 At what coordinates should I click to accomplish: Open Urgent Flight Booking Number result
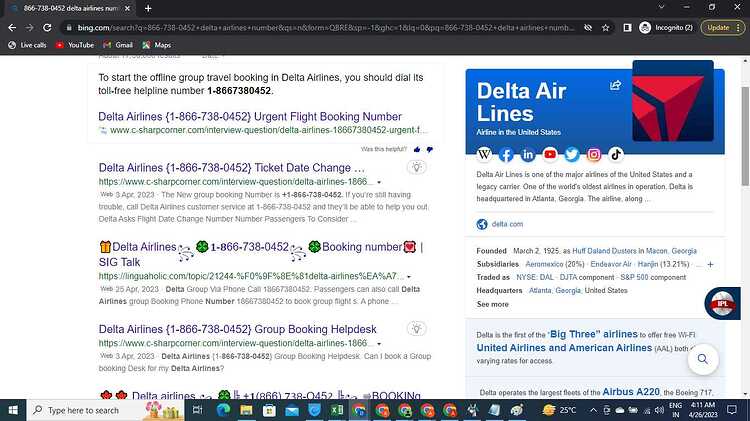(250, 116)
